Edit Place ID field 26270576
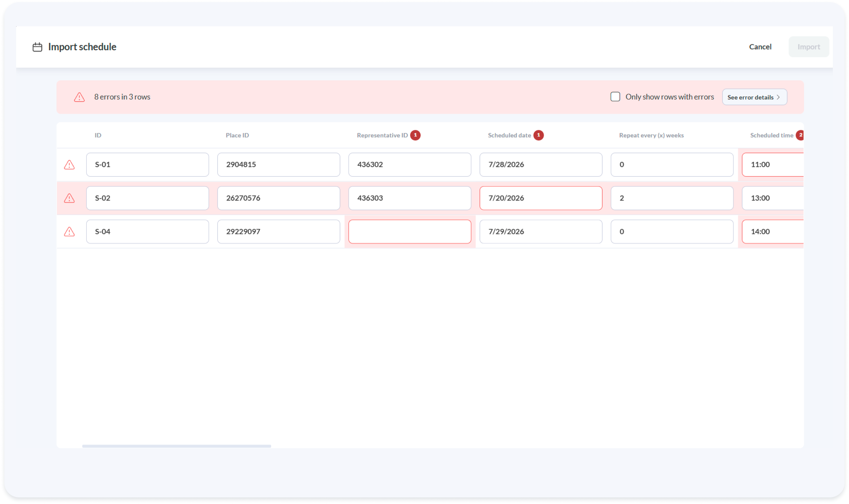This screenshot has width=849, height=504. click(x=278, y=198)
